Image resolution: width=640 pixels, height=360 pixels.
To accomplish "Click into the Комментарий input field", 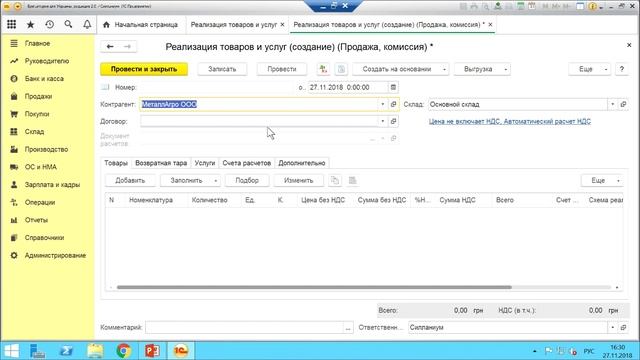I will tap(244, 327).
